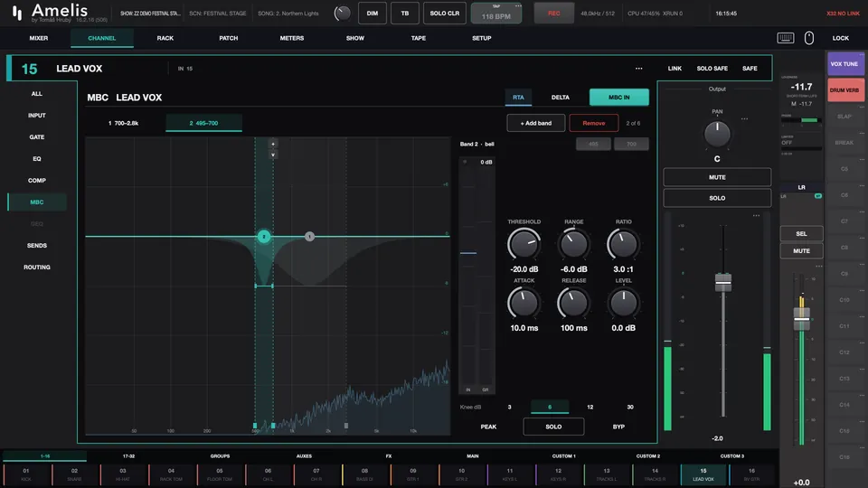Open channel header options menu (three dots)
The height and width of the screenshot is (488, 868).
pyautogui.click(x=639, y=69)
